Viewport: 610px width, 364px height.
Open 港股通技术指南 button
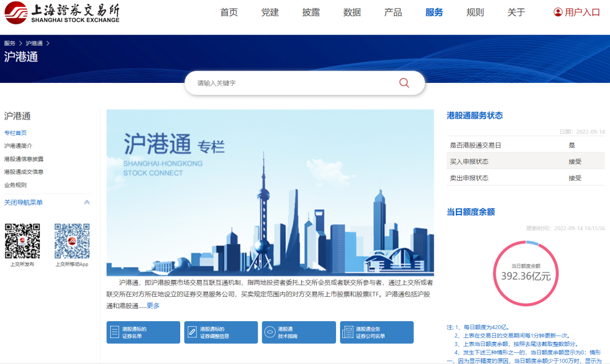click(x=299, y=332)
